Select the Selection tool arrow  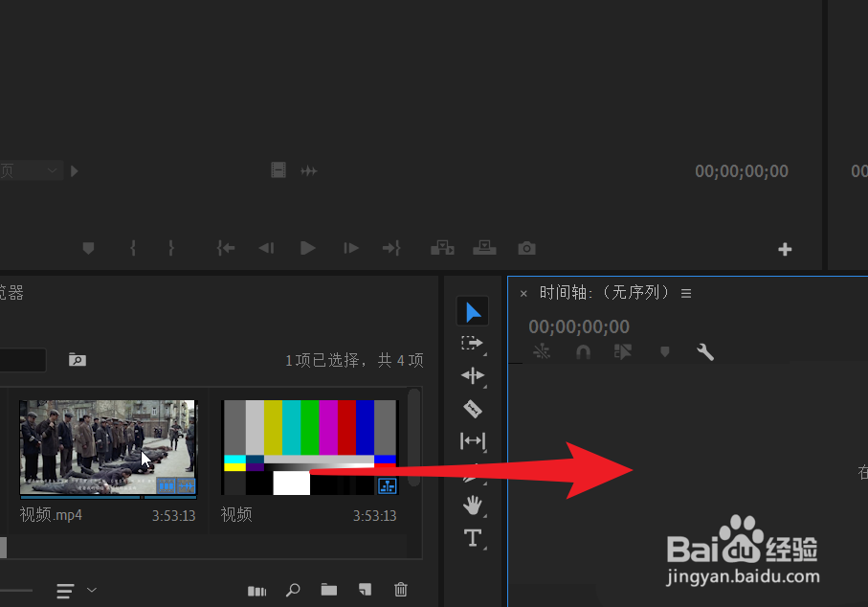click(x=472, y=312)
